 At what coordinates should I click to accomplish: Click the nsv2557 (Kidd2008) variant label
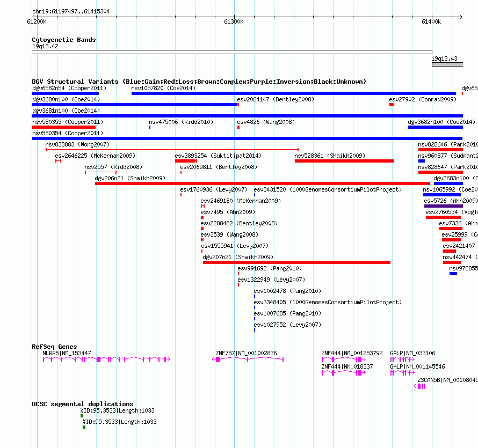coord(113,167)
